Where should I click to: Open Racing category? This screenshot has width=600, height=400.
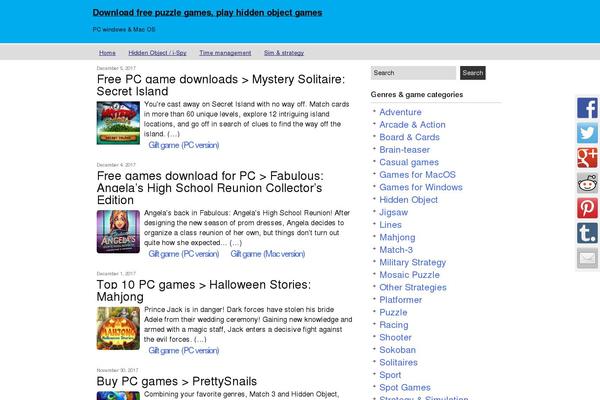(394, 325)
